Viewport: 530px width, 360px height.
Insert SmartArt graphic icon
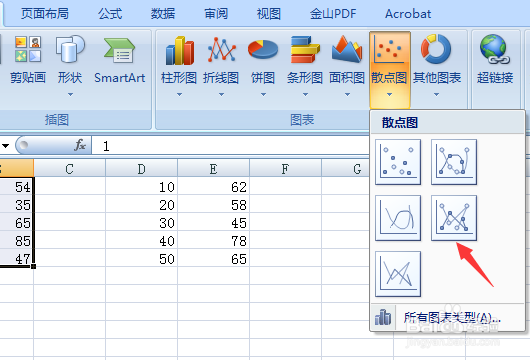[x=119, y=50]
